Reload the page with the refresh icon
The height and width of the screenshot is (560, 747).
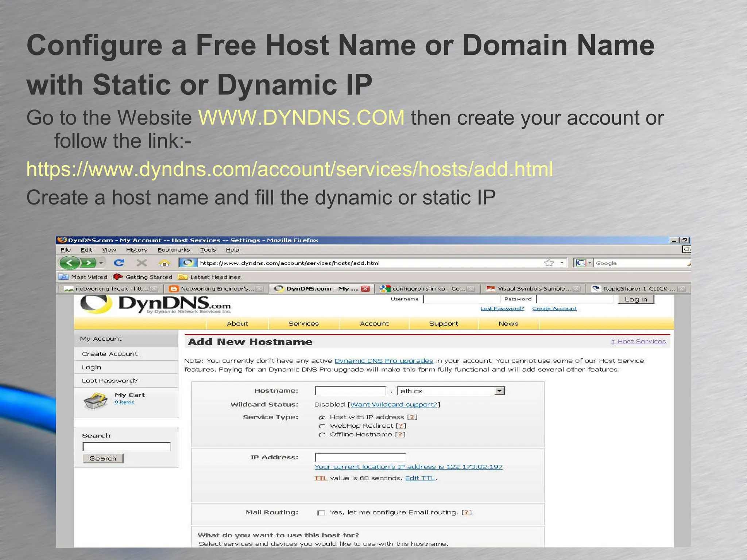click(119, 262)
